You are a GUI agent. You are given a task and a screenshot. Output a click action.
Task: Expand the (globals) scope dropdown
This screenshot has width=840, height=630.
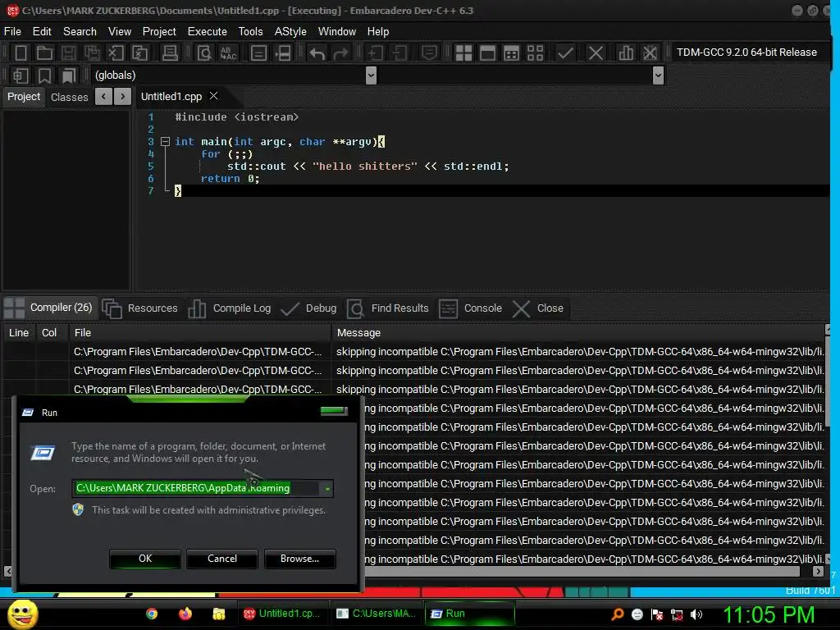click(371, 75)
